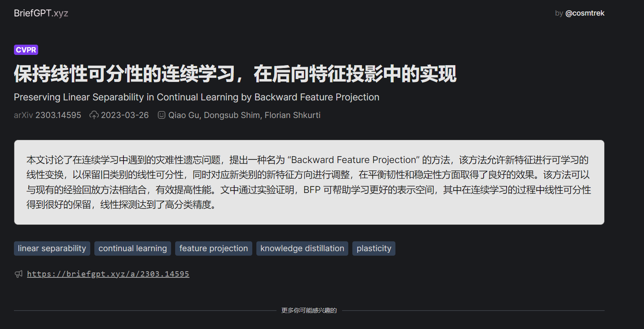Click the cloud upload icon beside the date
The width and height of the screenshot is (644, 329).
94,115
